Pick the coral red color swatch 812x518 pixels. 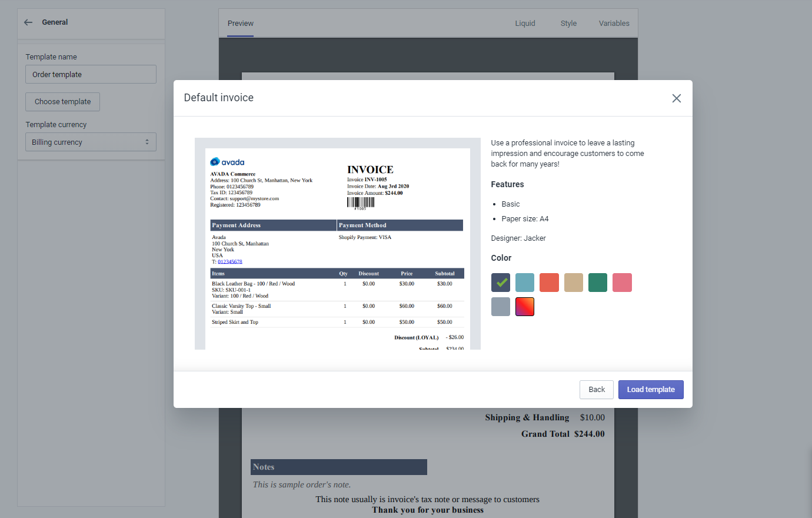pos(549,283)
